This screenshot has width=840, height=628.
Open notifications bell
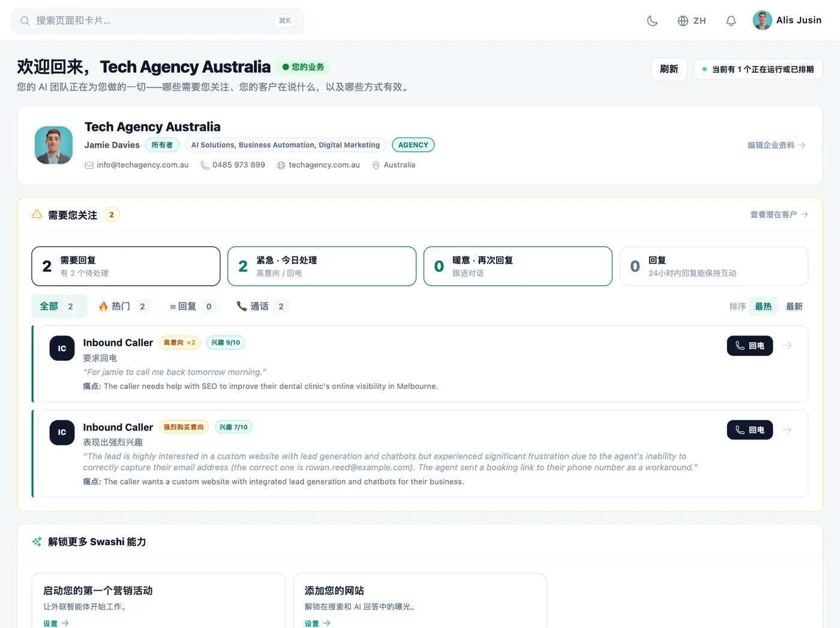(731, 20)
